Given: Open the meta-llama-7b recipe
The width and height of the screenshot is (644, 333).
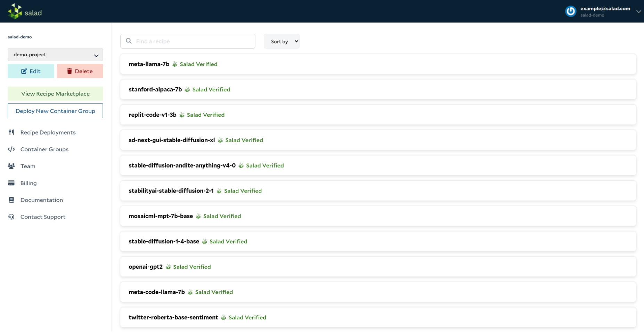Looking at the screenshot, I should click(x=378, y=64).
